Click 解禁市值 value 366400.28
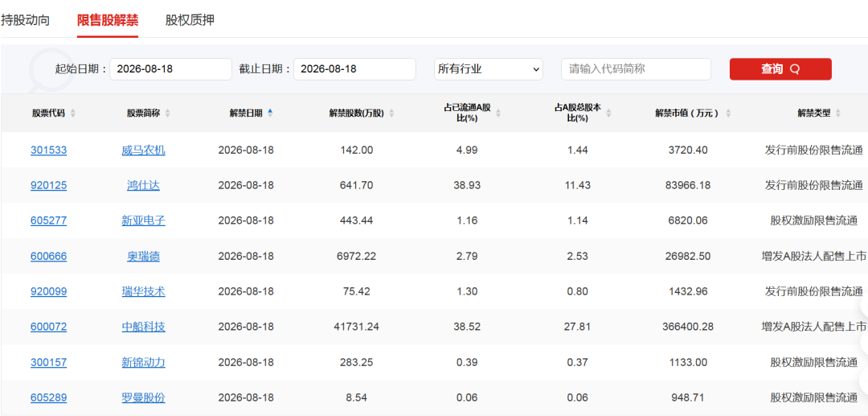This screenshot has height=416, width=868. tap(688, 327)
